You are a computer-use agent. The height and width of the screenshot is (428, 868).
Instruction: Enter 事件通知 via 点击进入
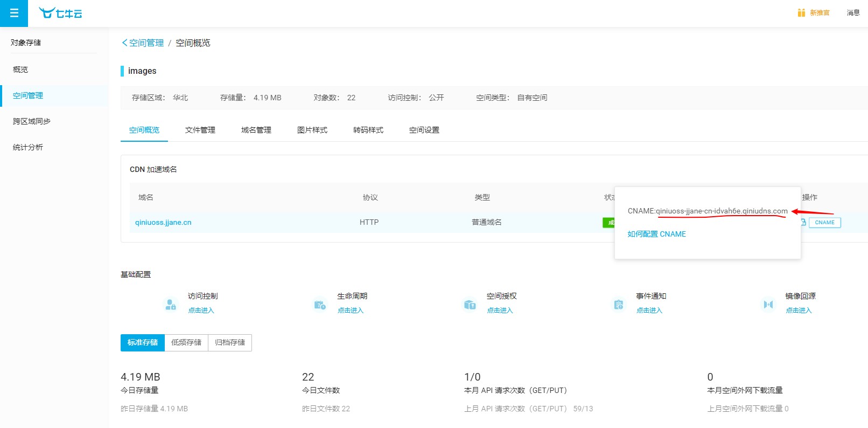click(x=649, y=310)
